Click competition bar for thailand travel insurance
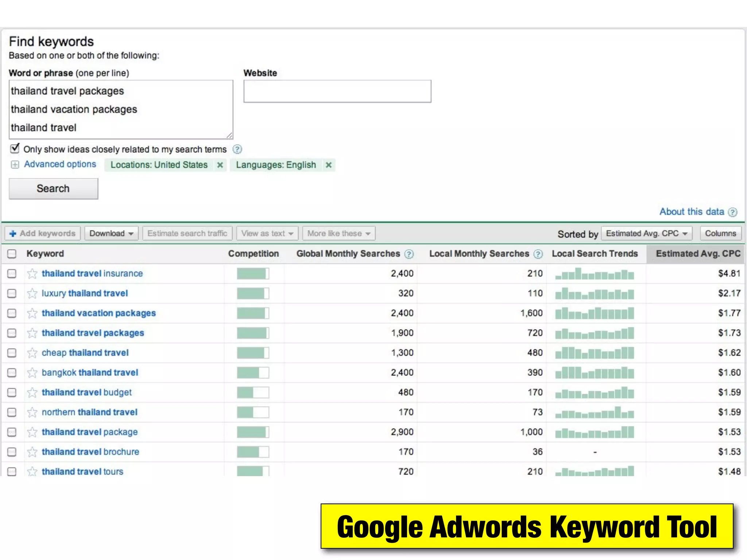This screenshot has width=747, height=560. pos(253,273)
